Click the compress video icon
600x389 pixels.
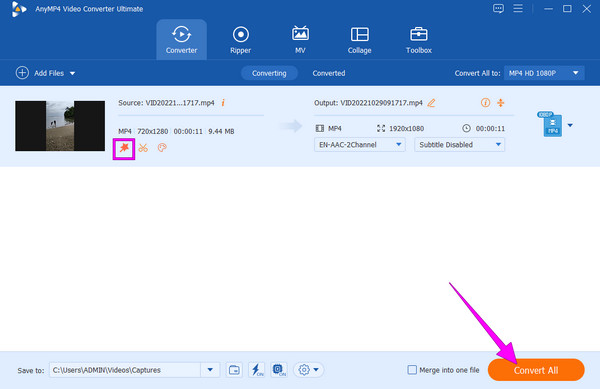(501, 103)
